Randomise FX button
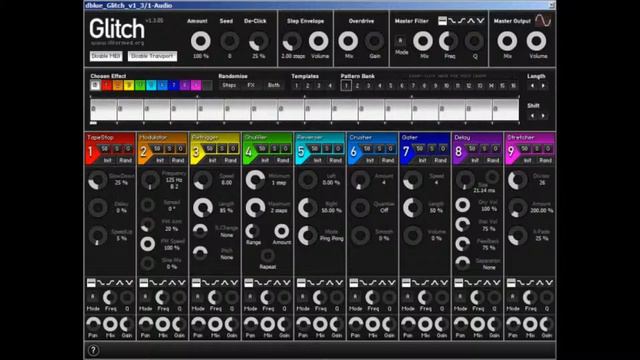This screenshot has width=640, height=360. pos(251,85)
